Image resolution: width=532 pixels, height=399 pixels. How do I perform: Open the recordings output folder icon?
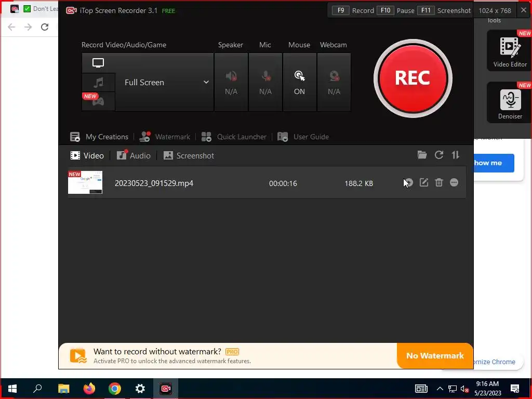tap(422, 155)
